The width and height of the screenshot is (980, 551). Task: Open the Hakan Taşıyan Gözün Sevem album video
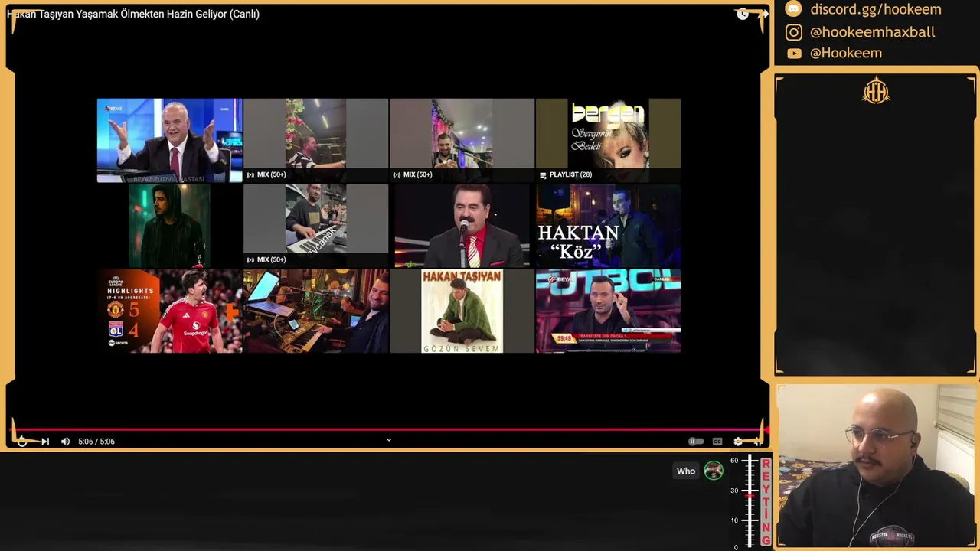(x=462, y=311)
